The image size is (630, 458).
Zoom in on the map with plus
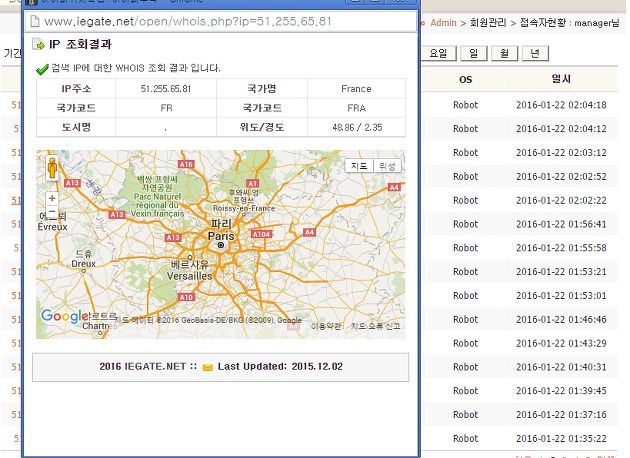pyautogui.click(x=52, y=198)
